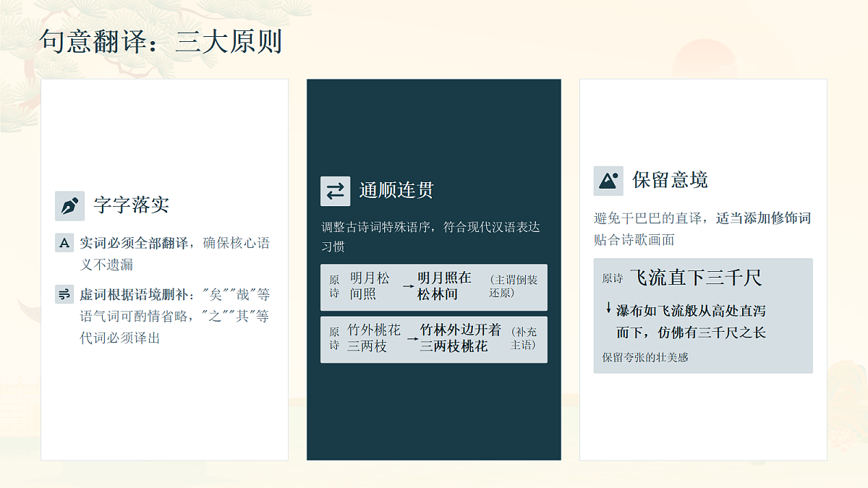Click the down arrow before 瀑布如飞流般
This screenshot has width=868, height=488.
(x=608, y=309)
